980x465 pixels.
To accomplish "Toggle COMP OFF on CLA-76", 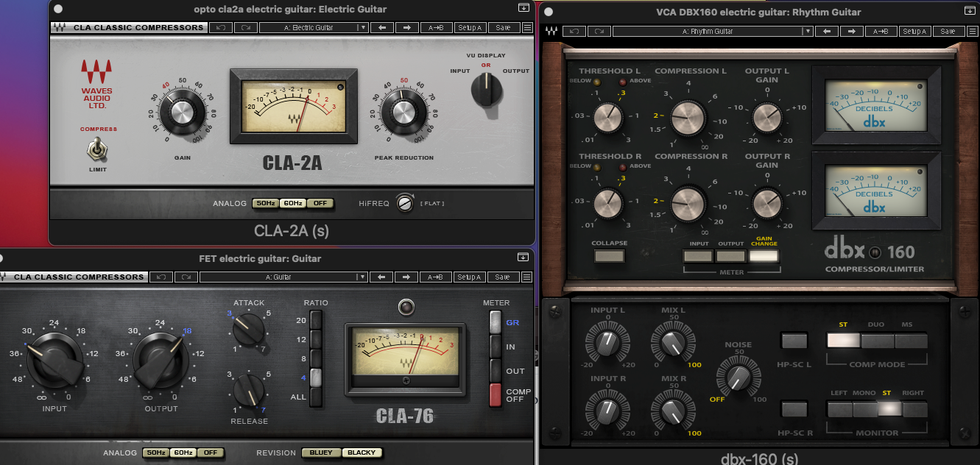I will 496,394.
